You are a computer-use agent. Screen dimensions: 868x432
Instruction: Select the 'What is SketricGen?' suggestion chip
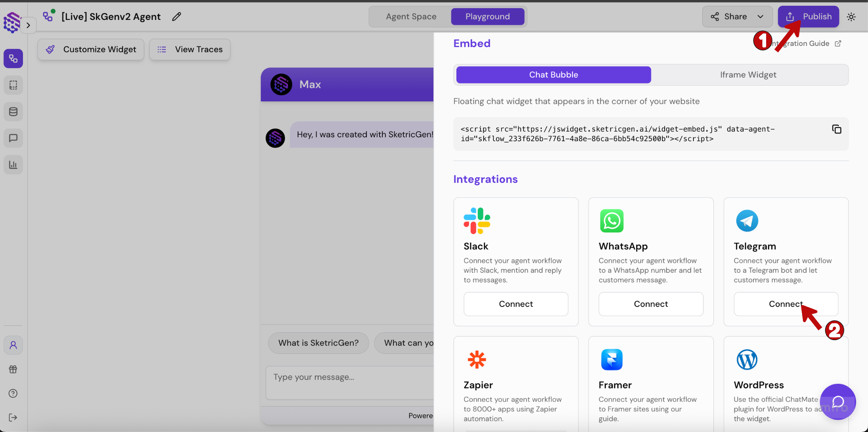318,343
